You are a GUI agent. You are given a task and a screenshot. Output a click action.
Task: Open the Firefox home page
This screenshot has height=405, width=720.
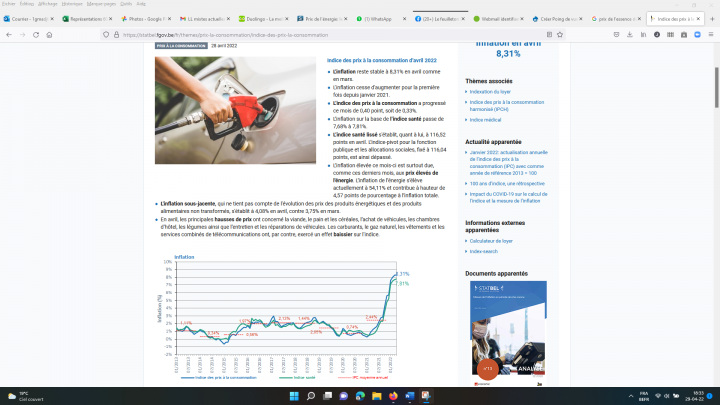click(x=49, y=35)
